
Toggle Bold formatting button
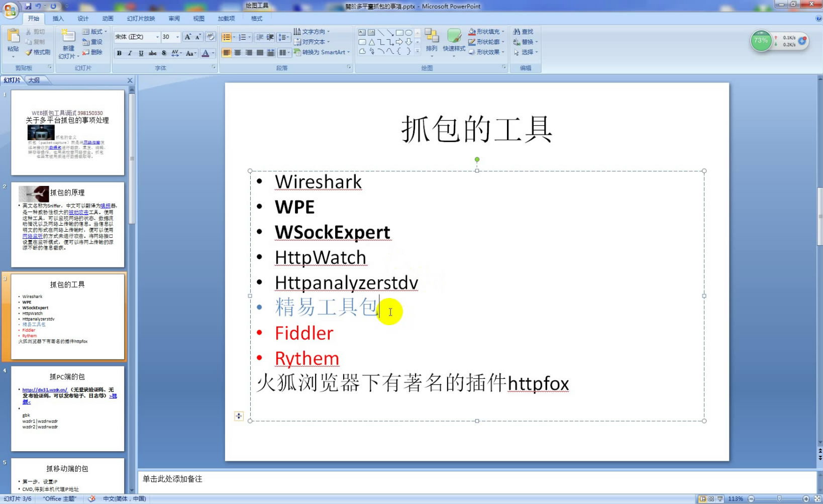click(119, 53)
